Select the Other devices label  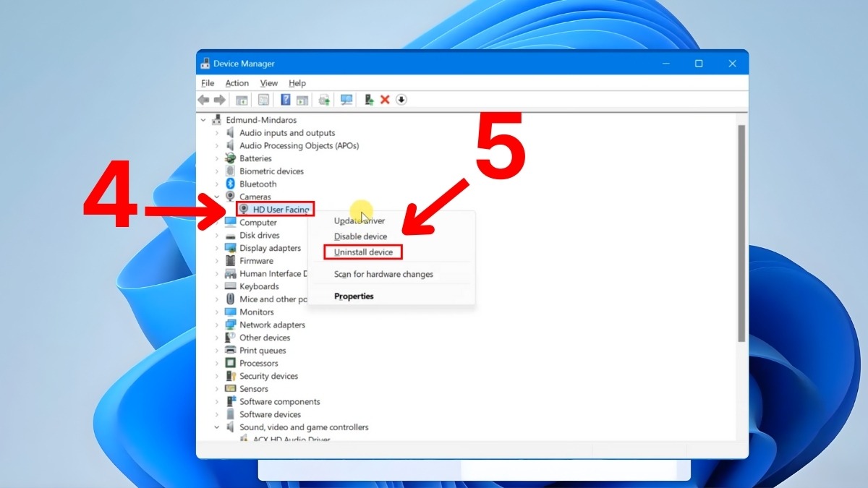point(265,338)
